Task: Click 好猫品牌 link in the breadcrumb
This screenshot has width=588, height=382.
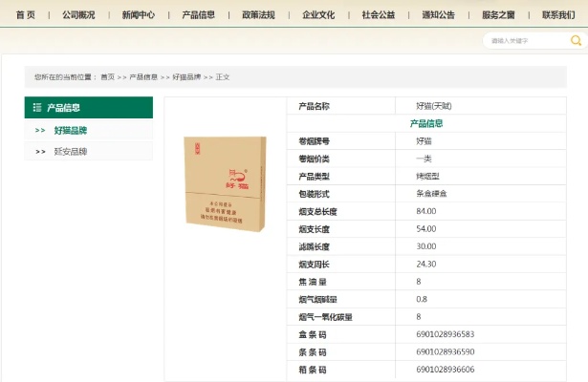Action: 186,77
